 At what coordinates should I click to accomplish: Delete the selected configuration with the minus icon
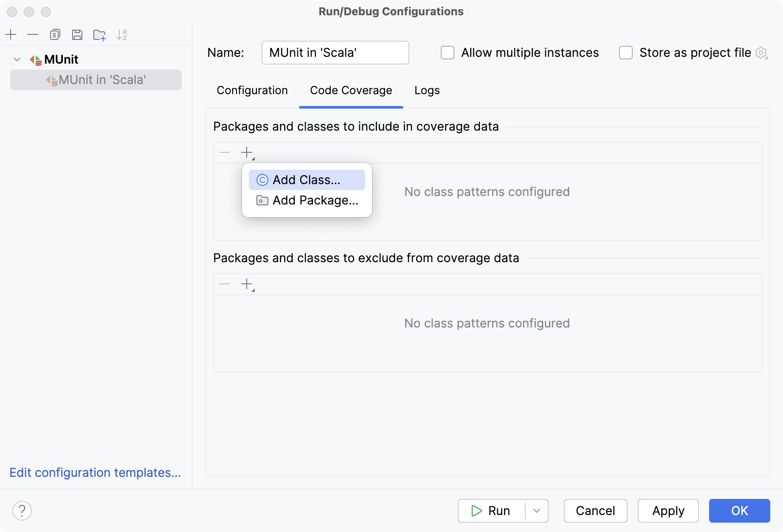[33, 35]
